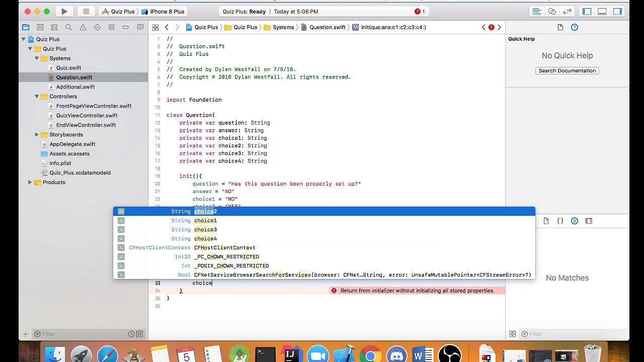Show the File inspector icon
Viewport: 644px width, 362px height.
560,27
